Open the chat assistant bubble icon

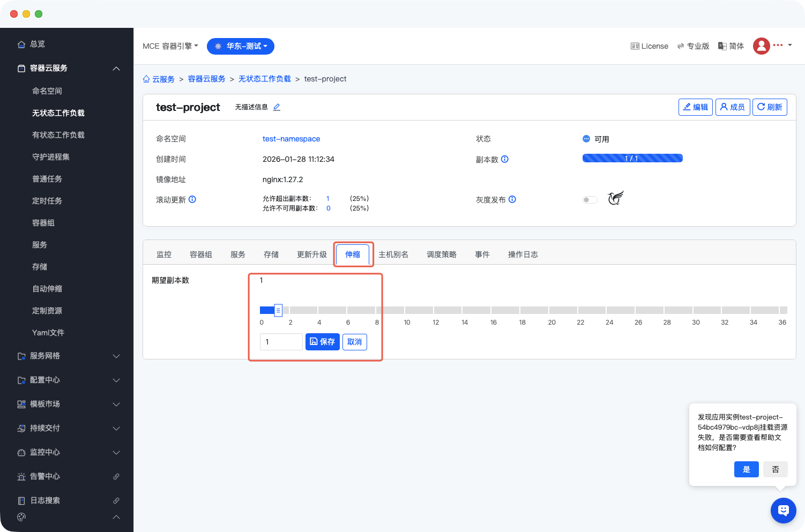click(783, 510)
